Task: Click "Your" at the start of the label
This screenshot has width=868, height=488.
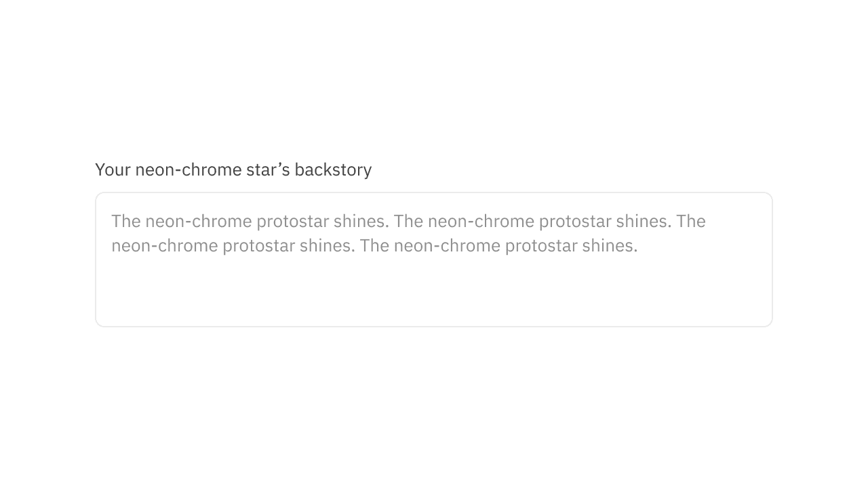Action: click(x=113, y=169)
